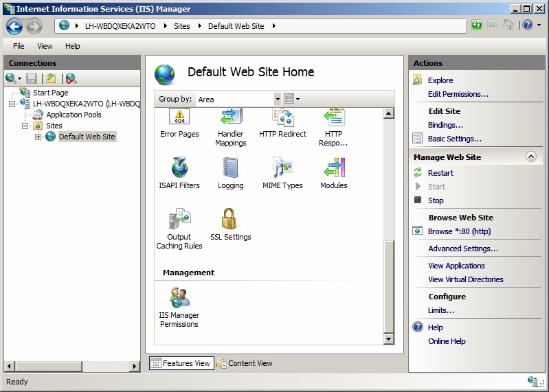Viewport: 549px width, 392px height.
Task: Open the Logging feature
Action: coord(230,173)
